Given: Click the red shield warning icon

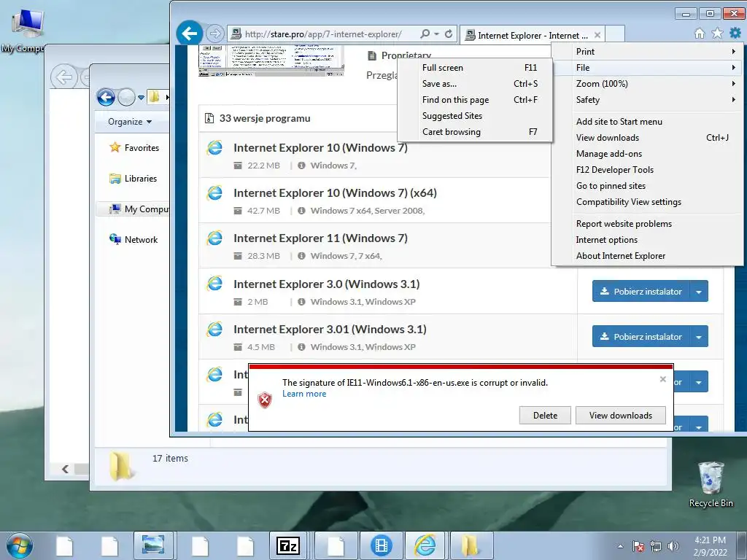Looking at the screenshot, I should pos(265,400).
